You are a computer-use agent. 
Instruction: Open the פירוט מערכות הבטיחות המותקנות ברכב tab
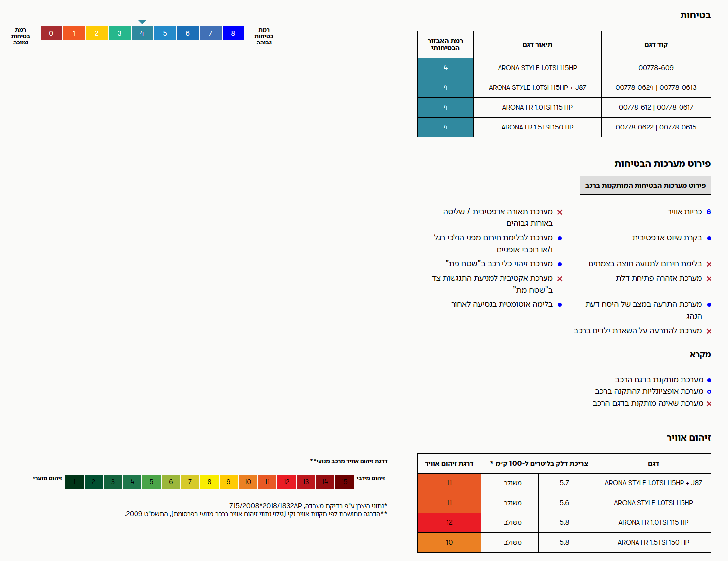(645, 185)
